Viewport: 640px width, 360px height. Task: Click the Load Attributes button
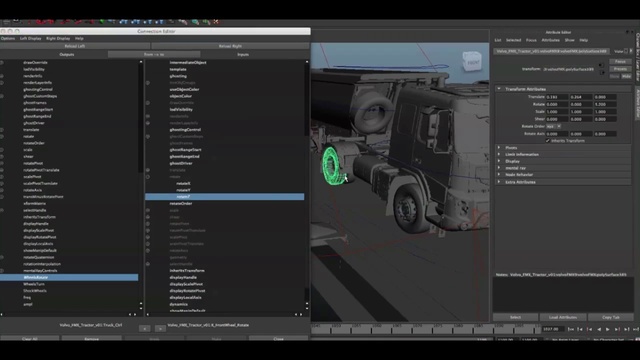click(563, 317)
